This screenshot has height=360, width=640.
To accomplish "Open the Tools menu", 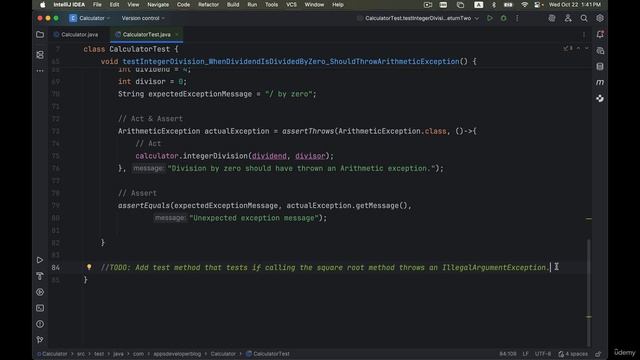I will pyautogui.click(x=271, y=5).
